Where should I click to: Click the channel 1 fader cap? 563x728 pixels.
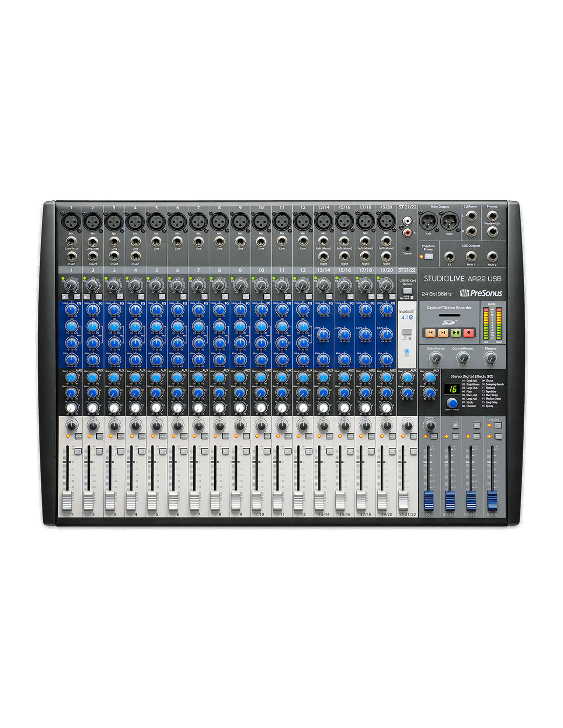coord(68,500)
